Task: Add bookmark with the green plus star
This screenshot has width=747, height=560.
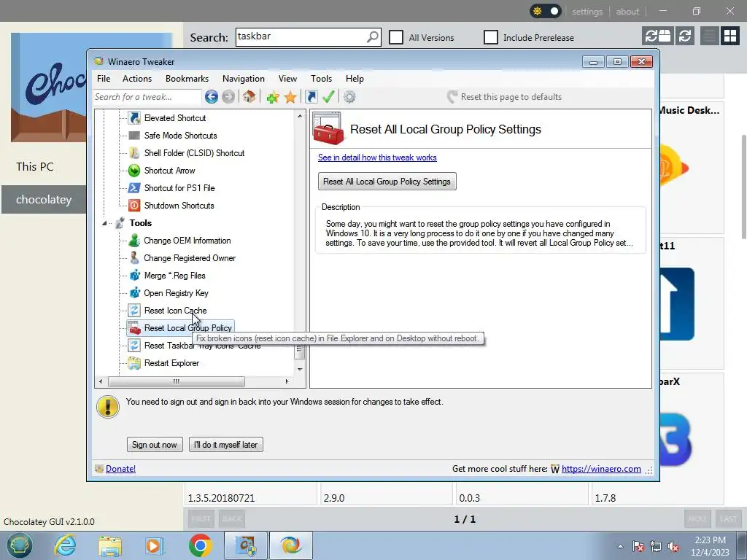Action: coord(273,97)
